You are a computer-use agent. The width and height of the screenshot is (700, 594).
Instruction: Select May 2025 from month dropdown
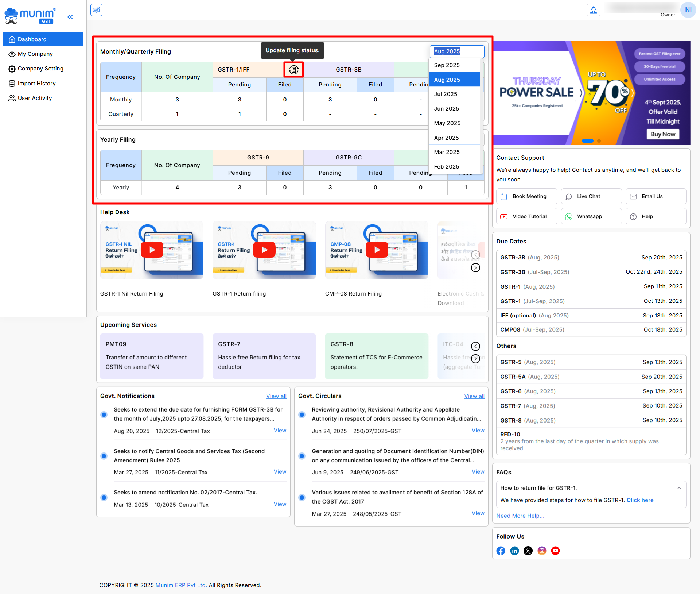(x=454, y=123)
